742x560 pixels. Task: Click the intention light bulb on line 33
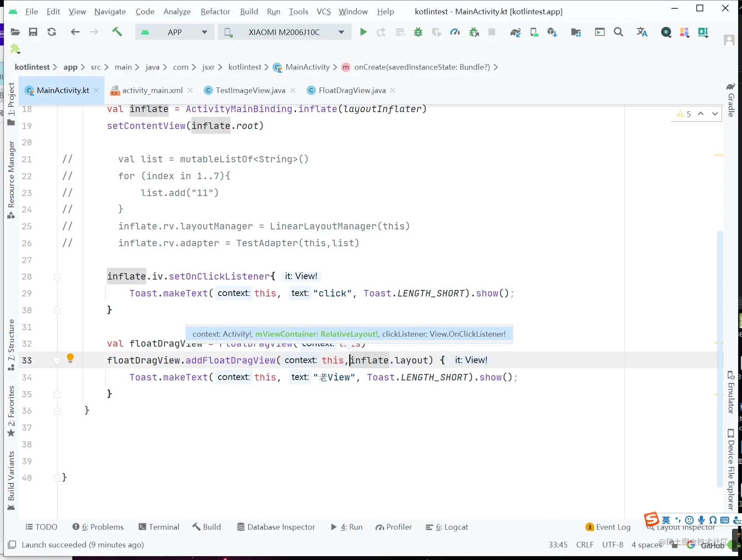(x=70, y=358)
